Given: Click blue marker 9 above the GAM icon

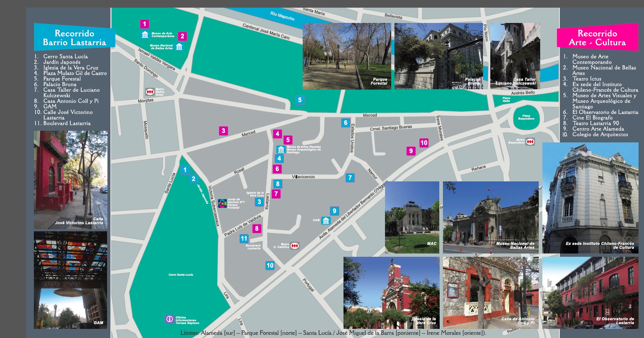Looking at the screenshot, I should tap(334, 211).
